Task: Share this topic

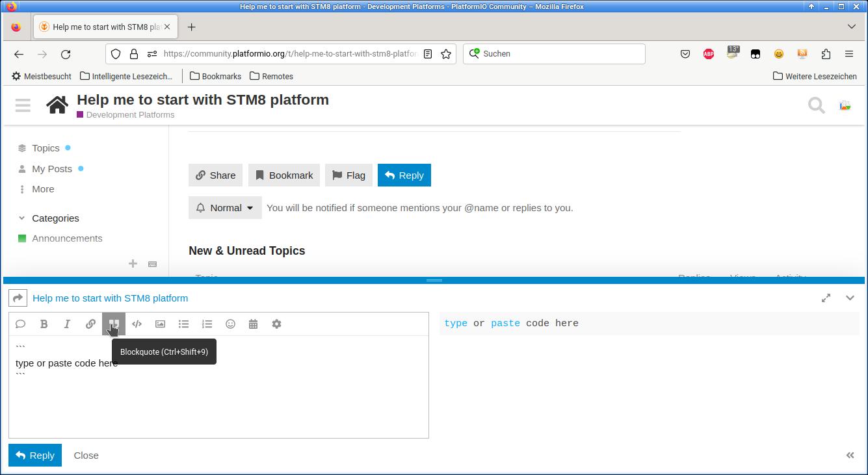Action: point(216,175)
